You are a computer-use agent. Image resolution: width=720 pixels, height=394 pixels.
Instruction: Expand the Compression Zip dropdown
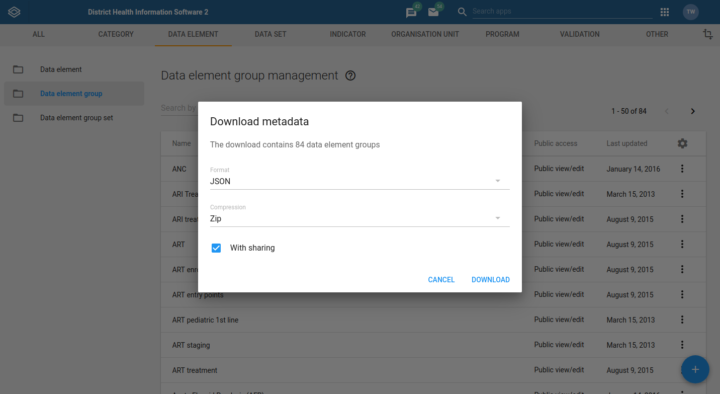360,219
